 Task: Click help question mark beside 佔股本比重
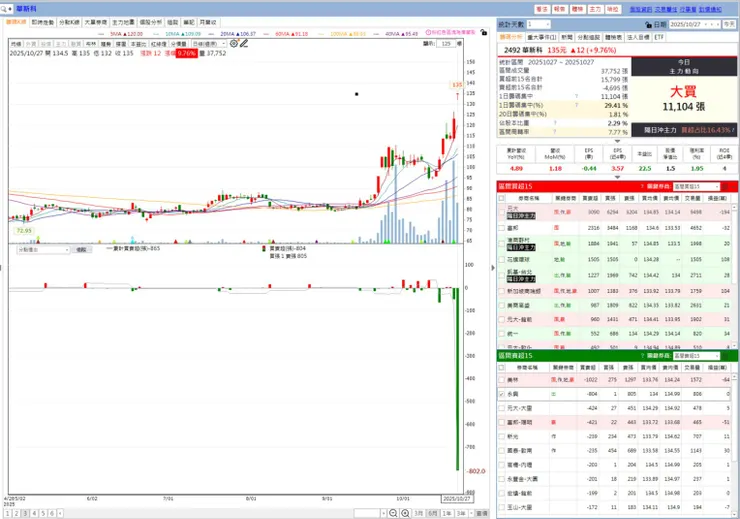(555, 123)
